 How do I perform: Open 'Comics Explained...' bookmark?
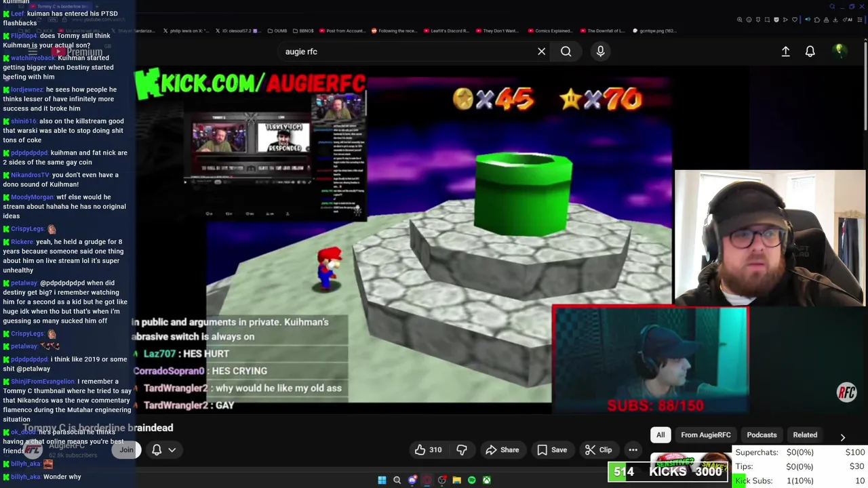tap(549, 30)
